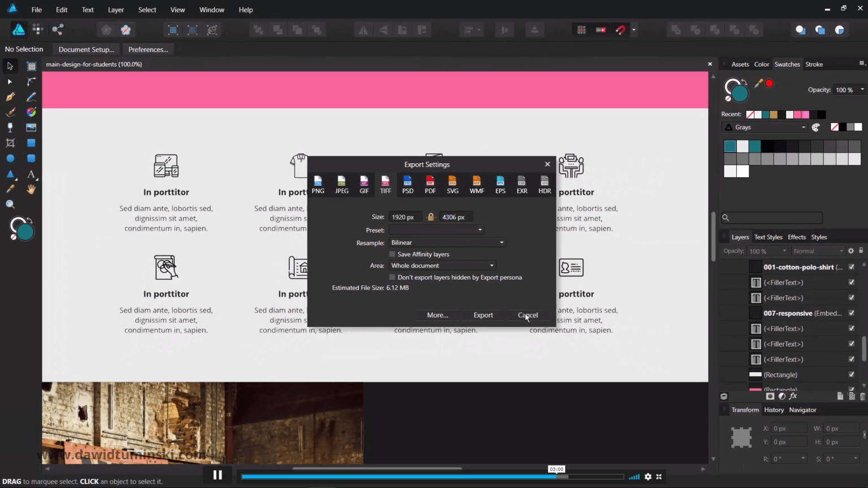Choose TIFF export format
This screenshot has height=488, width=868.
(x=385, y=185)
